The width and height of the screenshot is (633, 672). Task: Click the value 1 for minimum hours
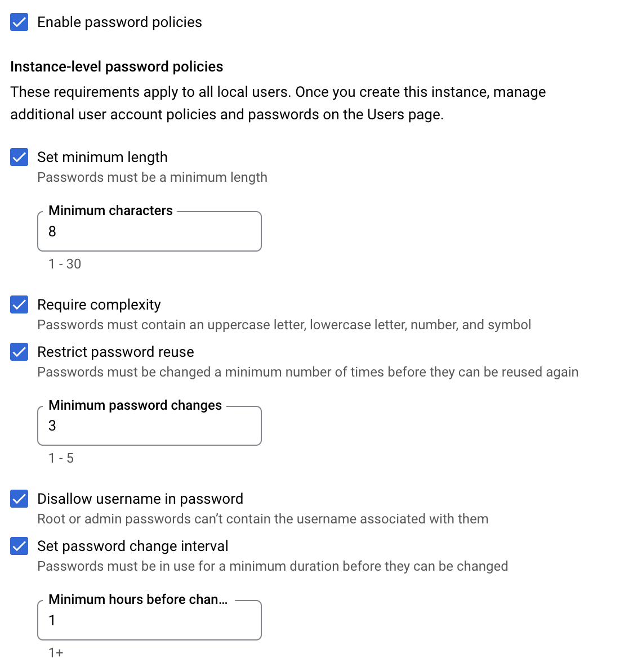tap(52, 620)
